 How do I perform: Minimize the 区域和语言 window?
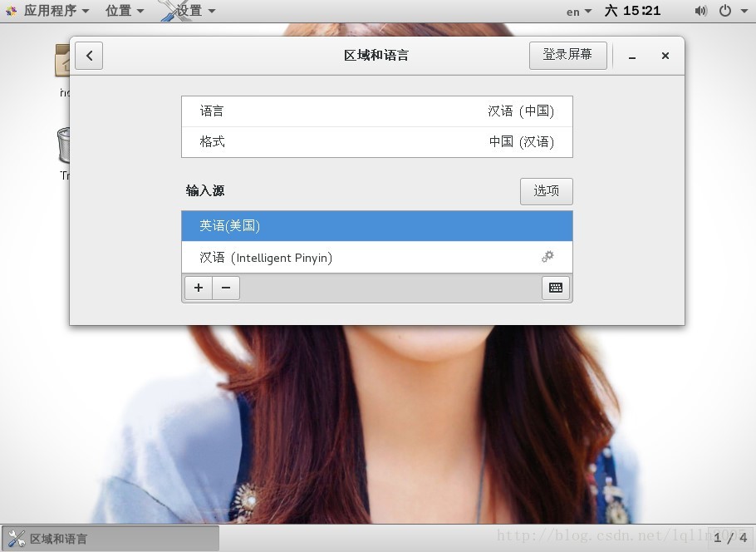(x=631, y=56)
